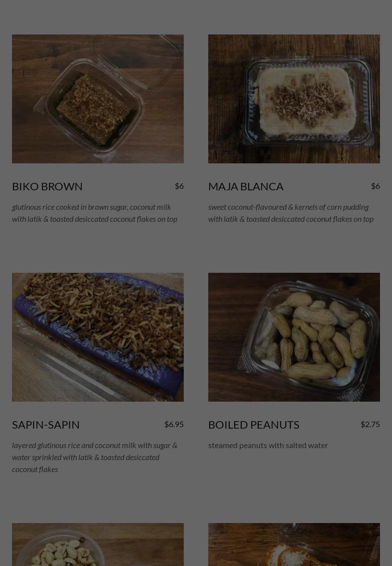Click the Biko Brown glutinous rice description
This screenshot has width=392, height=566.
click(94, 213)
